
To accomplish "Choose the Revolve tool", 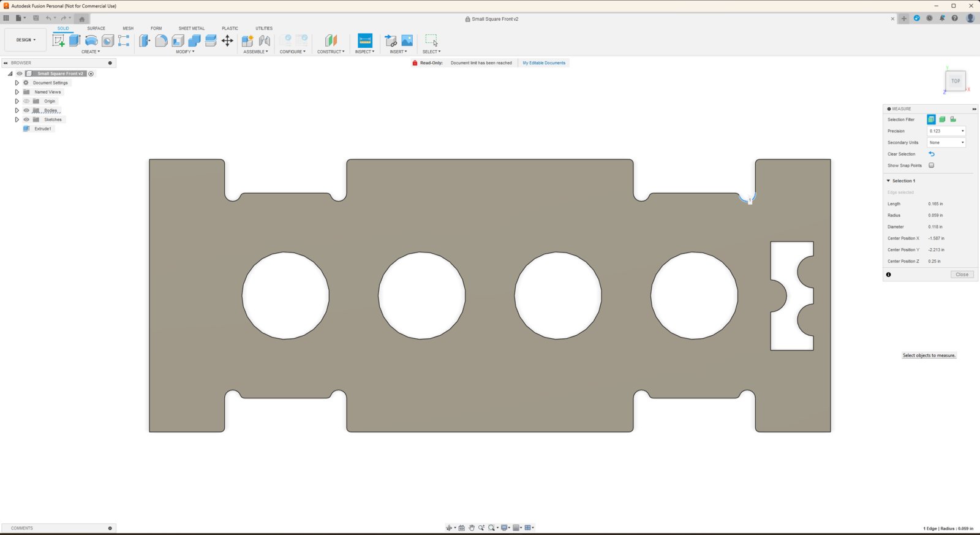I will pos(91,40).
